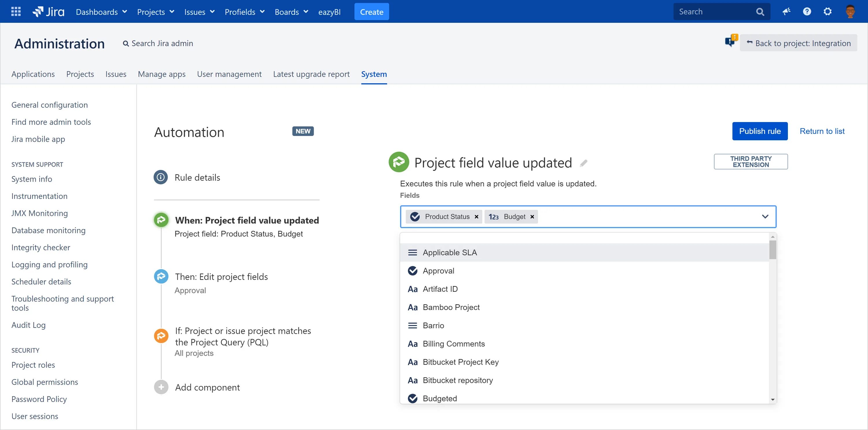
Task: Click the dropdown list scrollbar thumb
Action: coord(773,250)
